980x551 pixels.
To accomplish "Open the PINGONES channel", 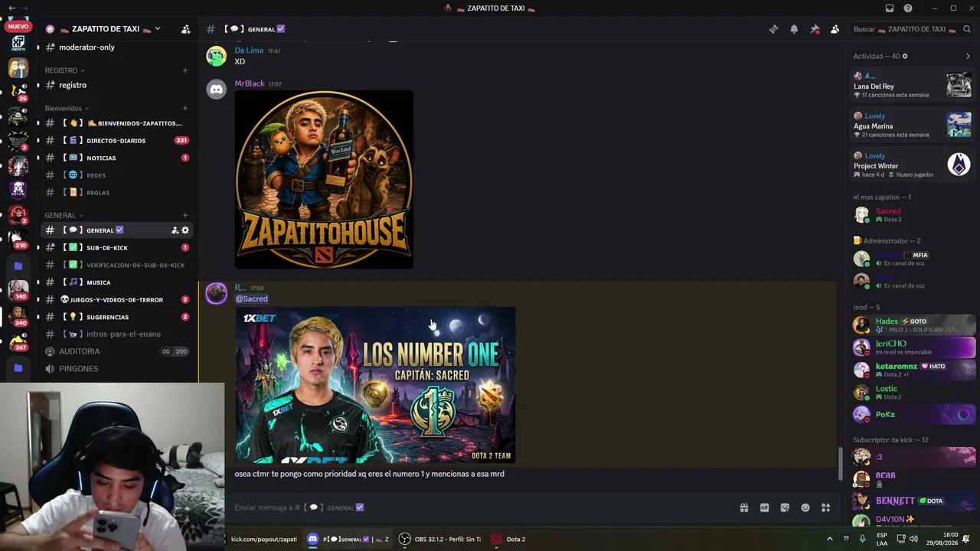I will (x=116, y=369).
